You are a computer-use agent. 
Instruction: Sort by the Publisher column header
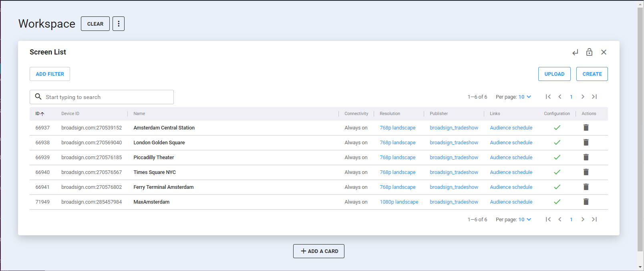pyautogui.click(x=439, y=114)
